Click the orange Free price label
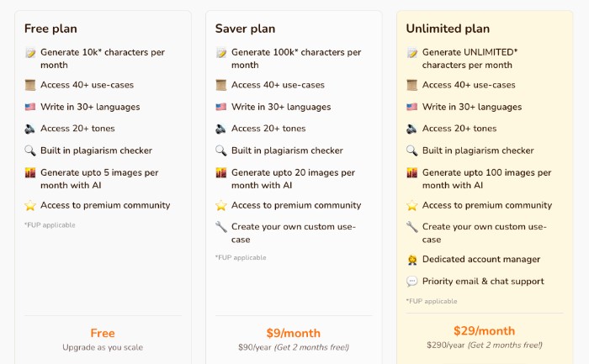The width and height of the screenshot is (589, 364). tap(102, 333)
